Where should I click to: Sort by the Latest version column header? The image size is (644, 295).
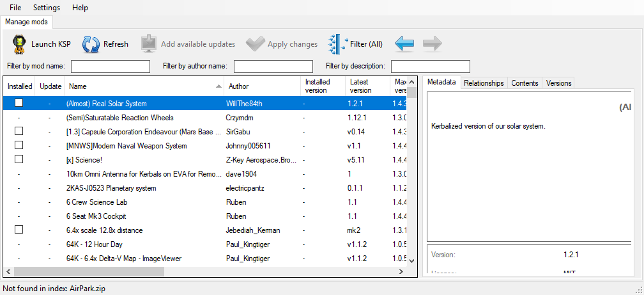tap(367, 86)
